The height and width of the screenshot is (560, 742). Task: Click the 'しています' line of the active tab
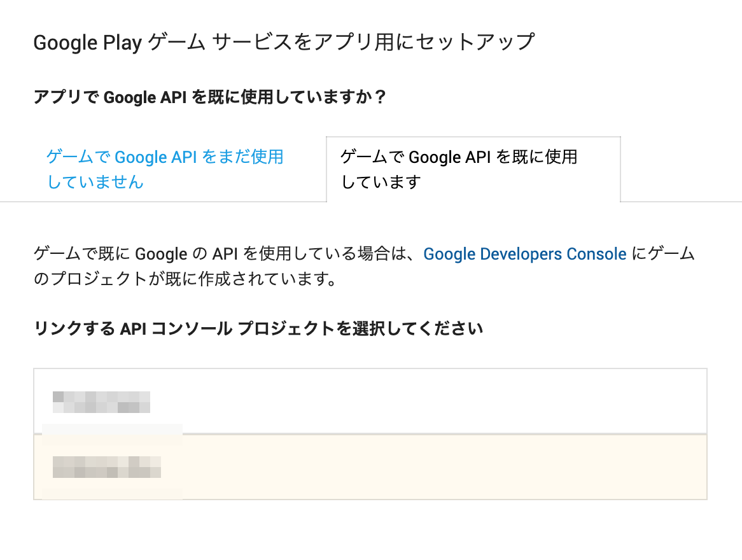pyautogui.click(x=381, y=183)
